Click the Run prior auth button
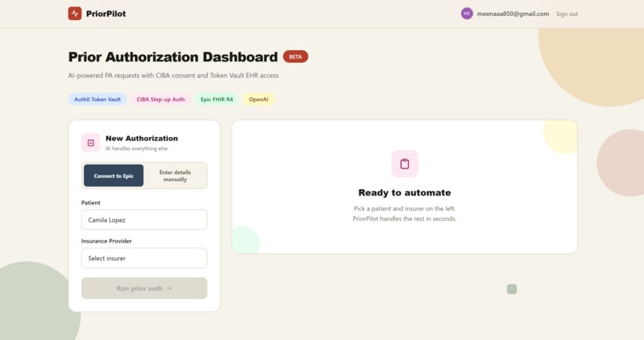This screenshot has width=644, height=340. pos(144,288)
